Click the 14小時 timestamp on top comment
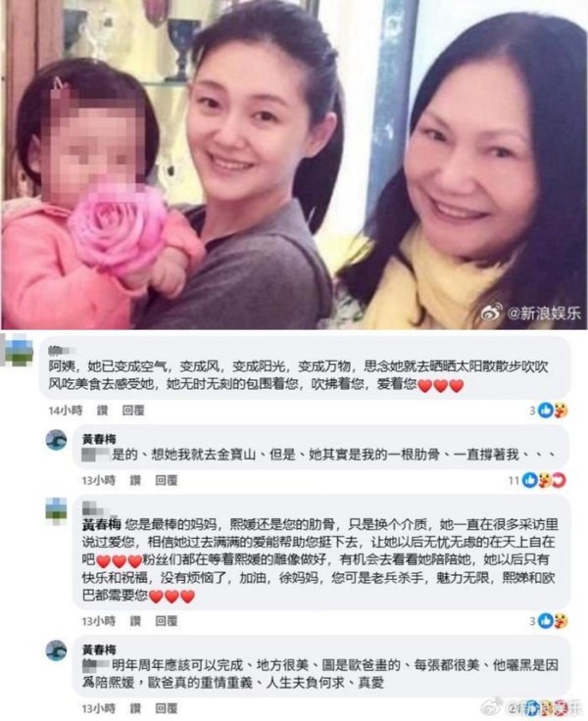This screenshot has width=588, height=721. (x=66, y=410)
